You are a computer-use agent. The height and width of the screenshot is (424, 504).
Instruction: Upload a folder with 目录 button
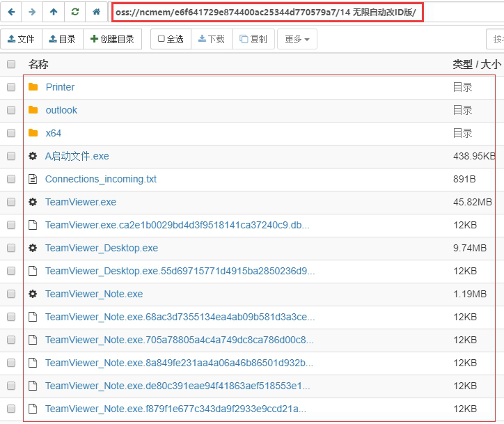point(63,39)
